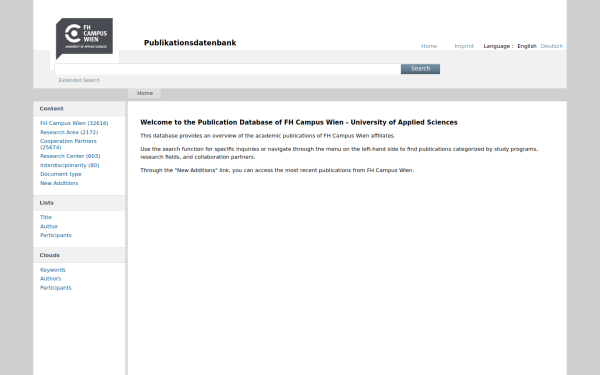Image resolution: width=600 pixels, height=375 pixels.
Task: Click the 'Language :' label
Action: pos(498,46)
